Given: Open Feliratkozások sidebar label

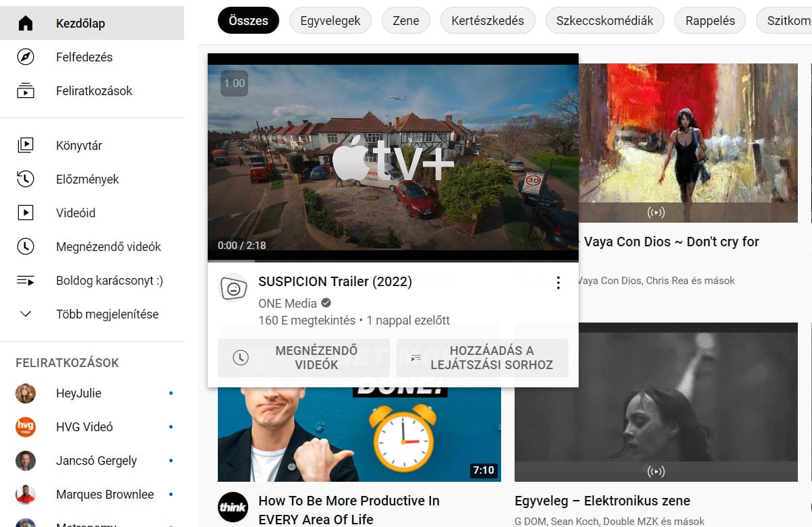Looking at the screenshot, I should [x=94, y=91].
